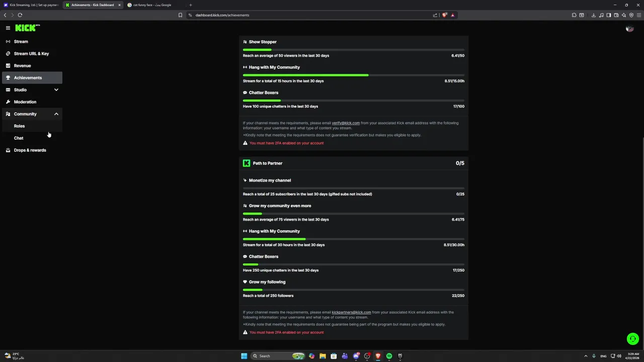Open Brave Shields lion icon
Viewport: 644px width, 362px height.
tap(445, 15)
